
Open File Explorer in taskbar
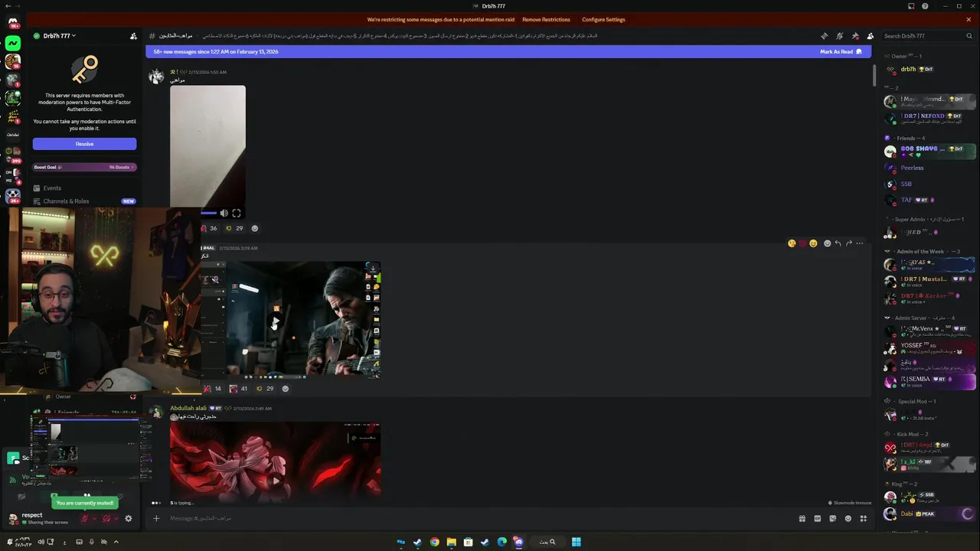(451, 542)
